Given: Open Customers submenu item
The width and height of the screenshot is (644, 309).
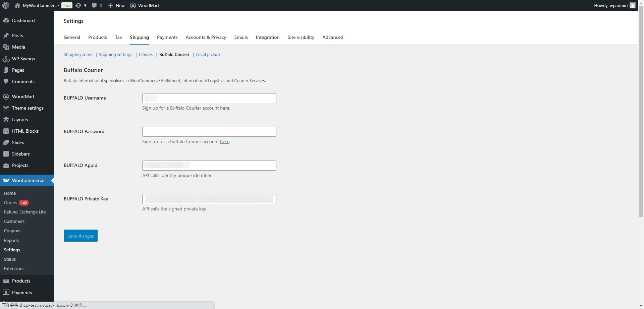Looking at the screenshot, I should pos(14,221).
